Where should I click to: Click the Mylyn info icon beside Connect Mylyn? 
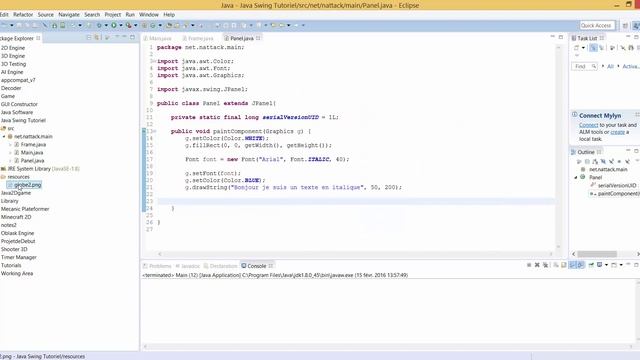574,115
